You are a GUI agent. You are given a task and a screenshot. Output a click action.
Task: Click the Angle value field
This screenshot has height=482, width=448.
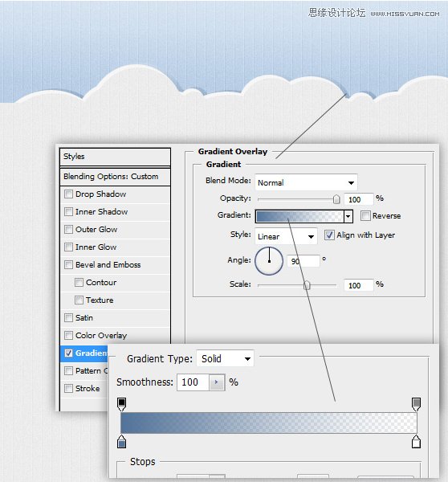pyautogui.click(x=303, y=261)
